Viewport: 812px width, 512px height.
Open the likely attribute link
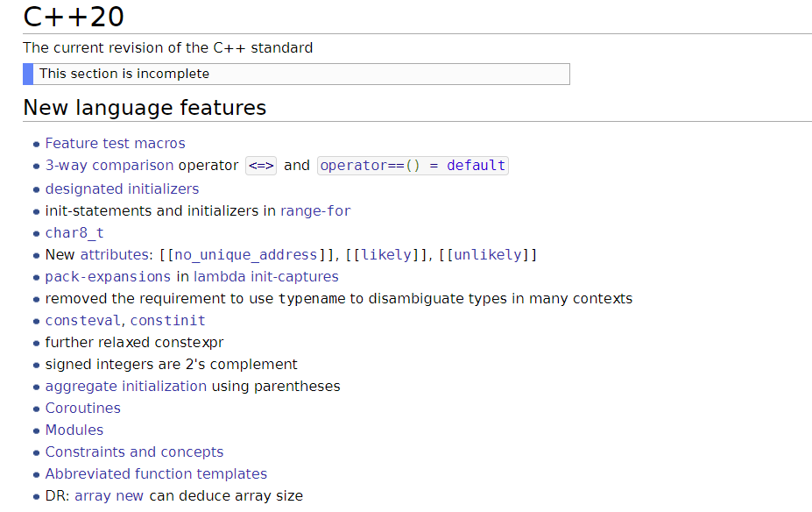(385, 255)
